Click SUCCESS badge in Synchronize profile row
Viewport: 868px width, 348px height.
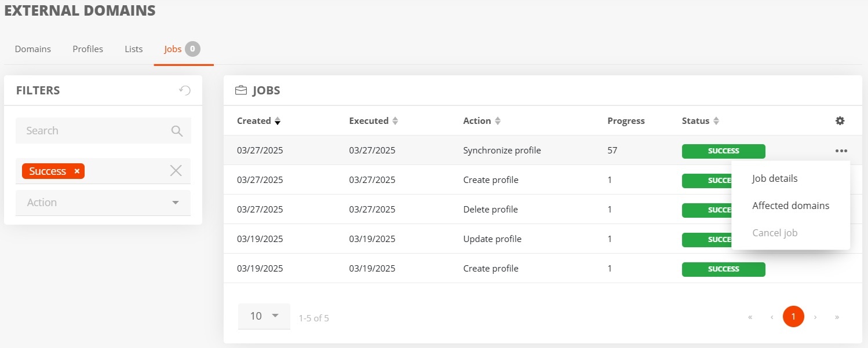click(x=724, y=151)
